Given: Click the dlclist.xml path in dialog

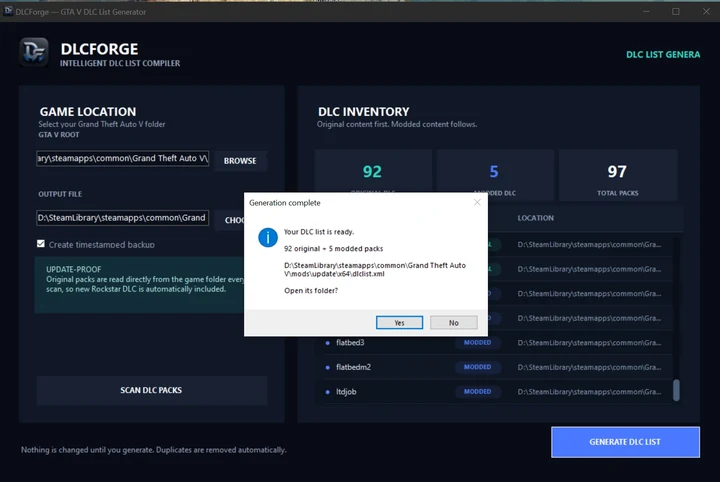Looking at the screenshot, I should click(x=375, y=269).
